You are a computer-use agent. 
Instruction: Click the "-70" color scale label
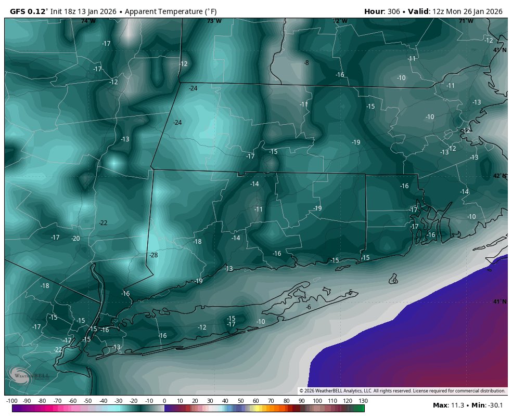[57, 401]
